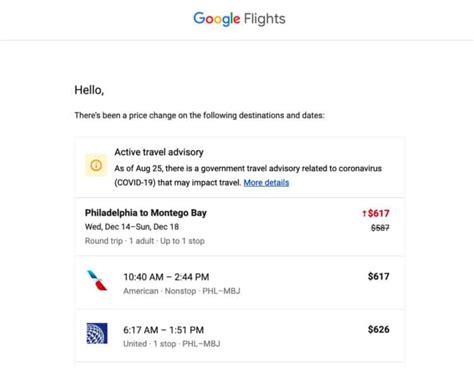Image resolution: width=474 pixels, height=369 pixels.
Task: Click the $617 tracked price in red
Action: coord(379,213)
